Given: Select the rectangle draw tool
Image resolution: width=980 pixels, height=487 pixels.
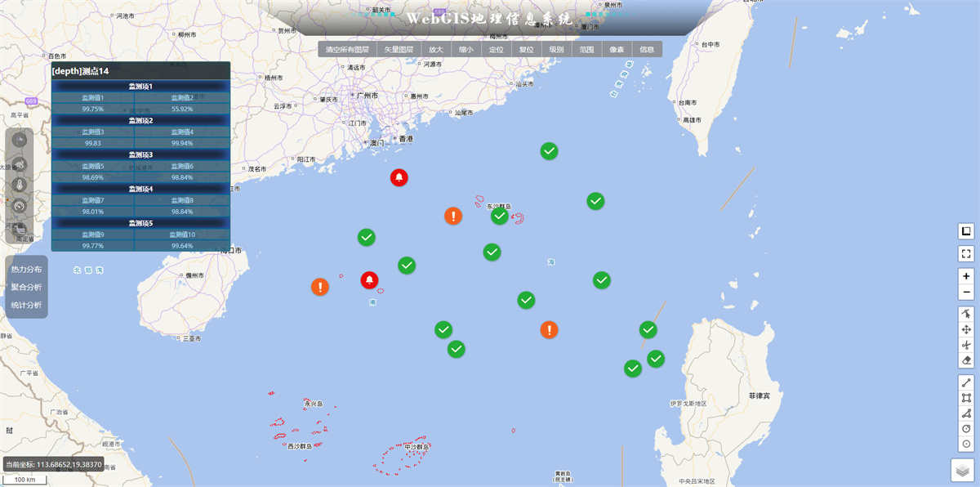Looking at the screenshot, I should (966, 398).
